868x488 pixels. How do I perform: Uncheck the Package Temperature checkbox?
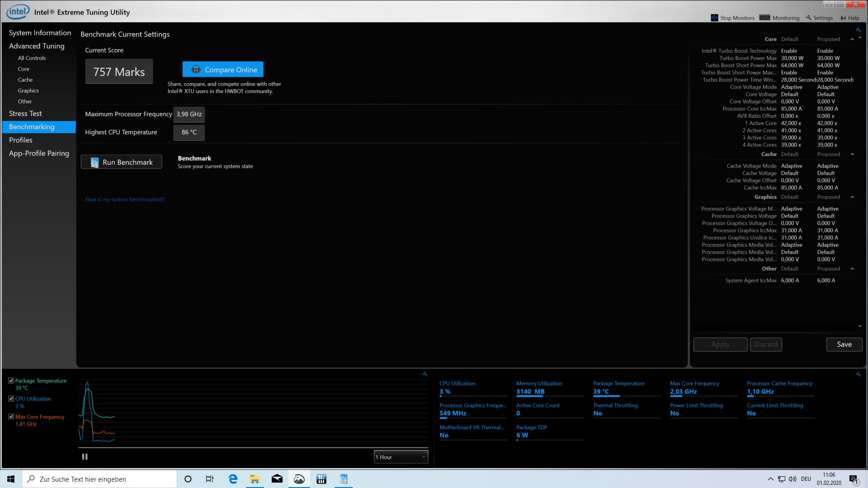point(11,381)
